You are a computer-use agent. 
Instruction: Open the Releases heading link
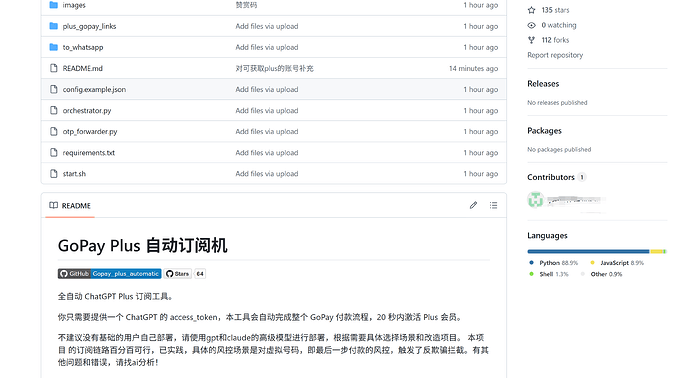click(543, 84)
